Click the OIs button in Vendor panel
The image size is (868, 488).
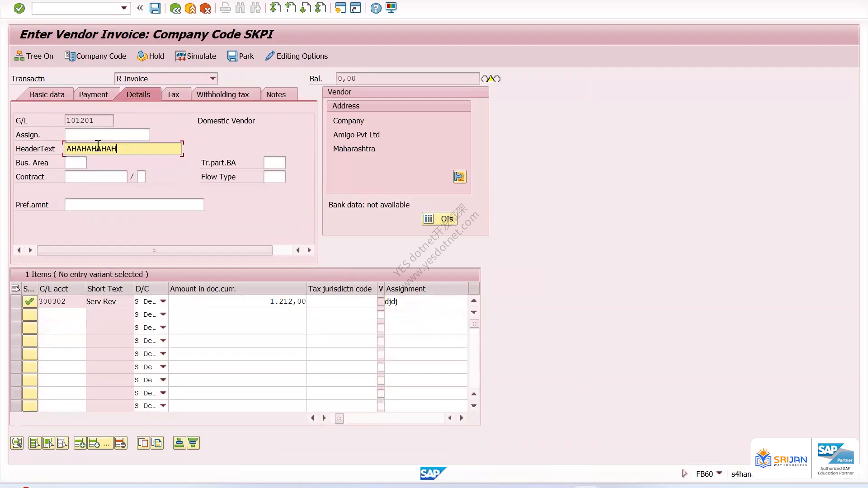tap(439, 219)
